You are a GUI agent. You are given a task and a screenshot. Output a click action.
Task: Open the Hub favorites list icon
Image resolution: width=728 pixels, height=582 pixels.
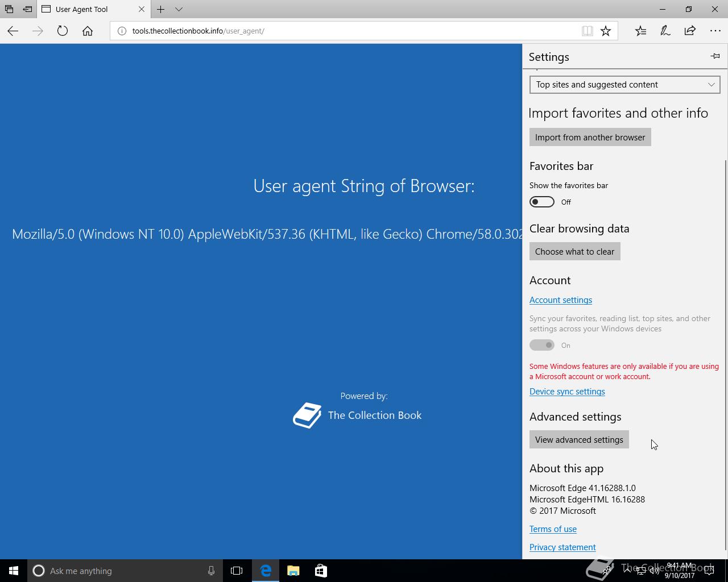pos(640,31)
